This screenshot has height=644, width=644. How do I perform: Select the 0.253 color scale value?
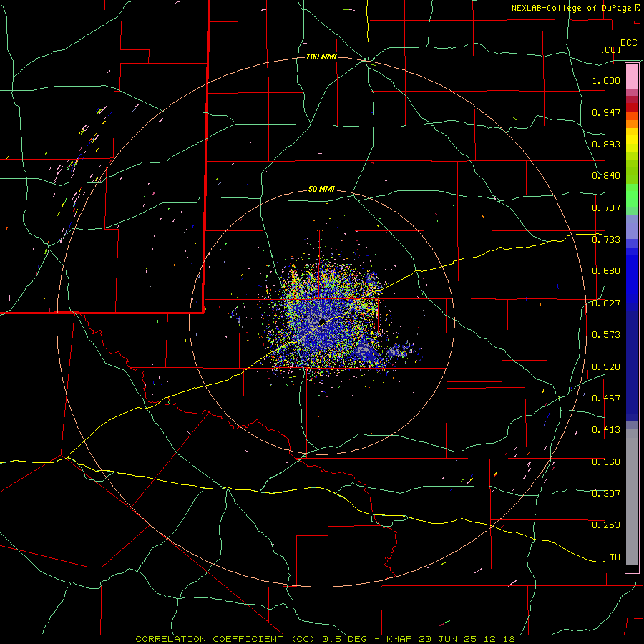point(606,525)
